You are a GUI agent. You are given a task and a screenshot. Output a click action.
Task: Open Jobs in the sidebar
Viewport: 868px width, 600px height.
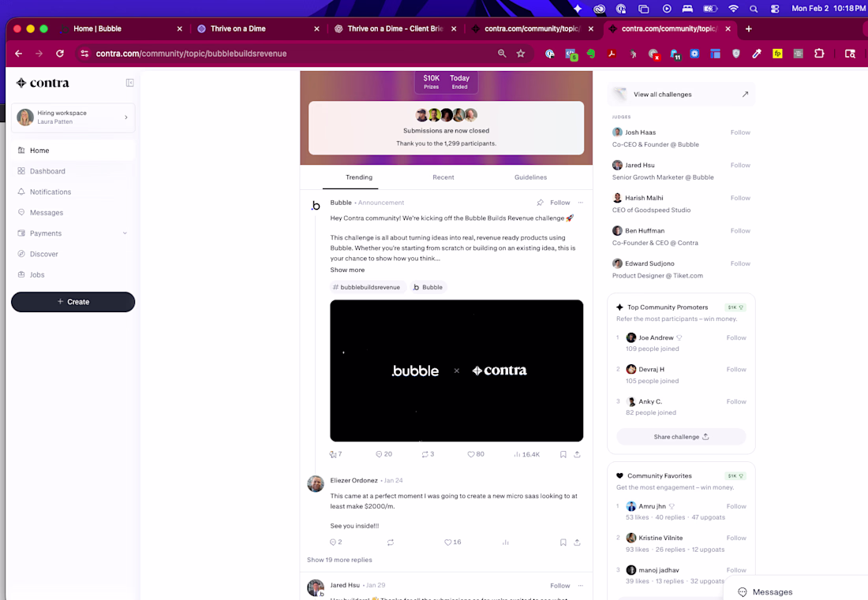(73, 275)
